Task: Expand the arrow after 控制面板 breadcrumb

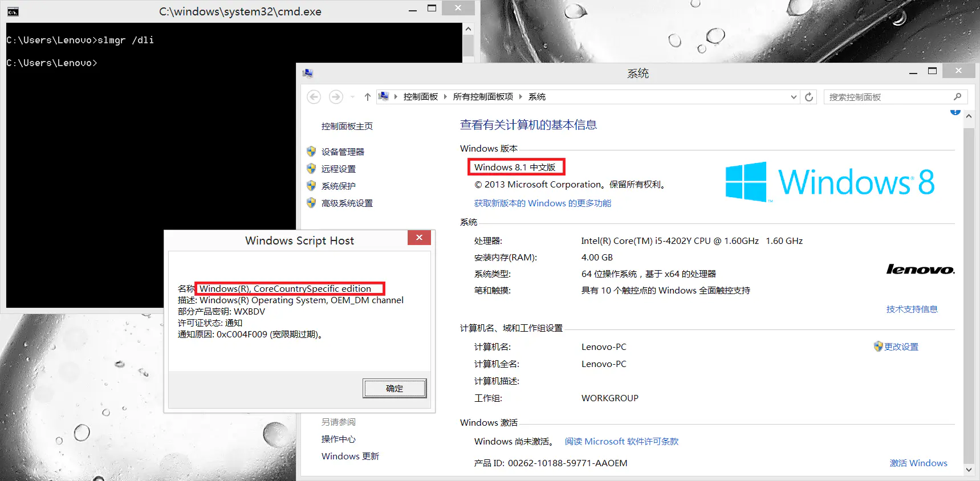Action: pyautogui.click(x=445, y=97)
